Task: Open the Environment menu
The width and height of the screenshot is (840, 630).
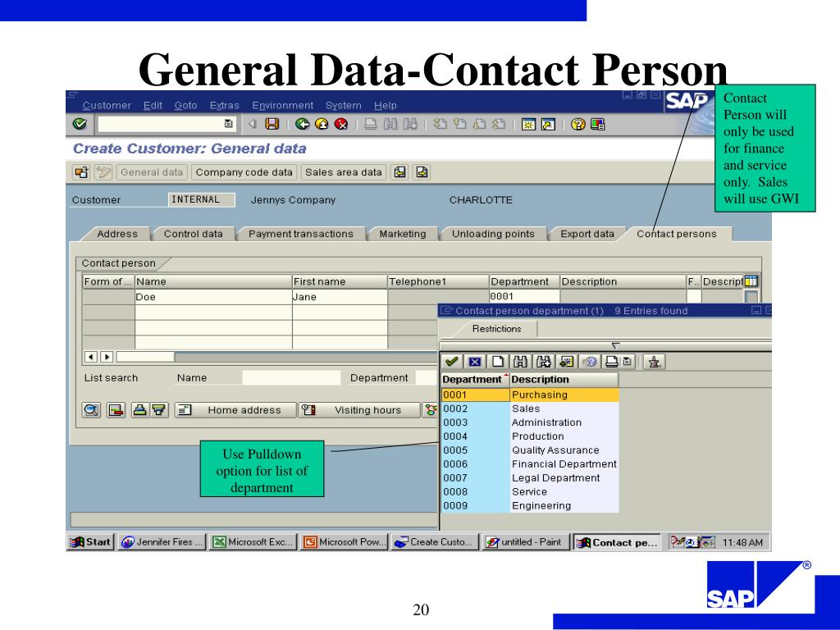Action: pos(282,106)
